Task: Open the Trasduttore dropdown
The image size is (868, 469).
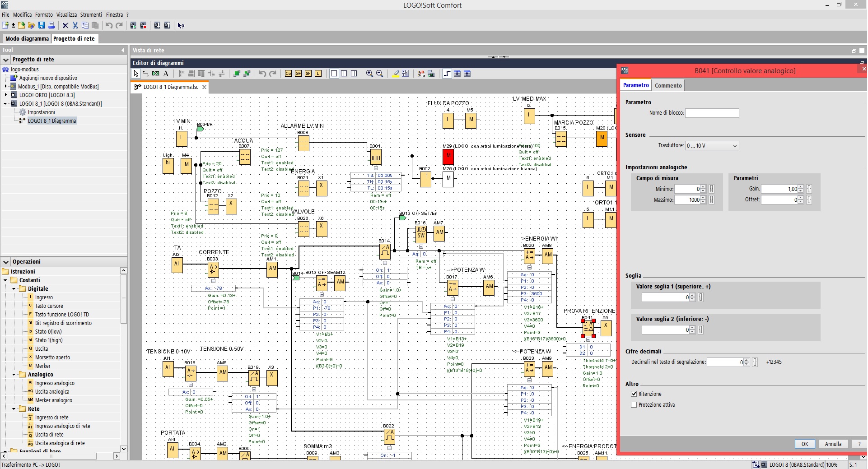Action: pos(712,146)
